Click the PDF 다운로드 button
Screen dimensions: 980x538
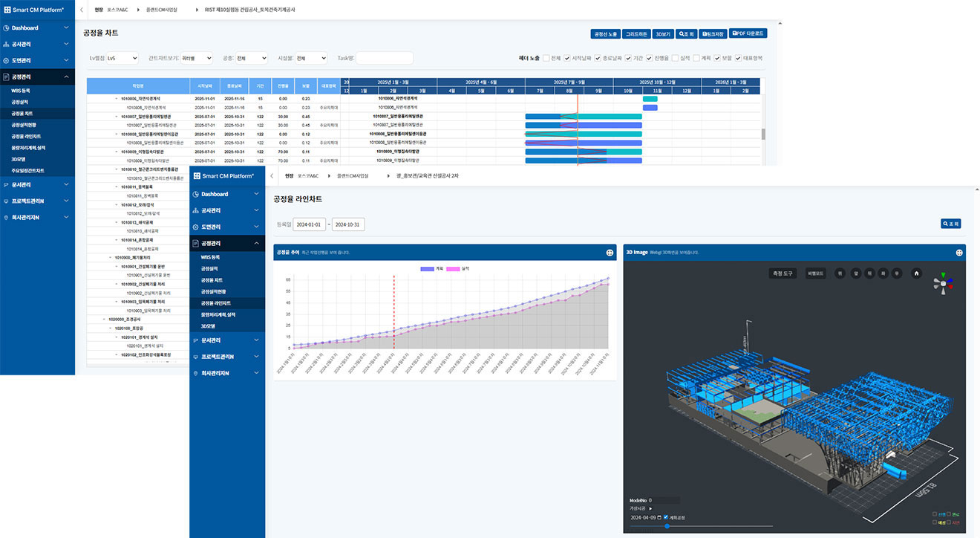coord(748,33)
